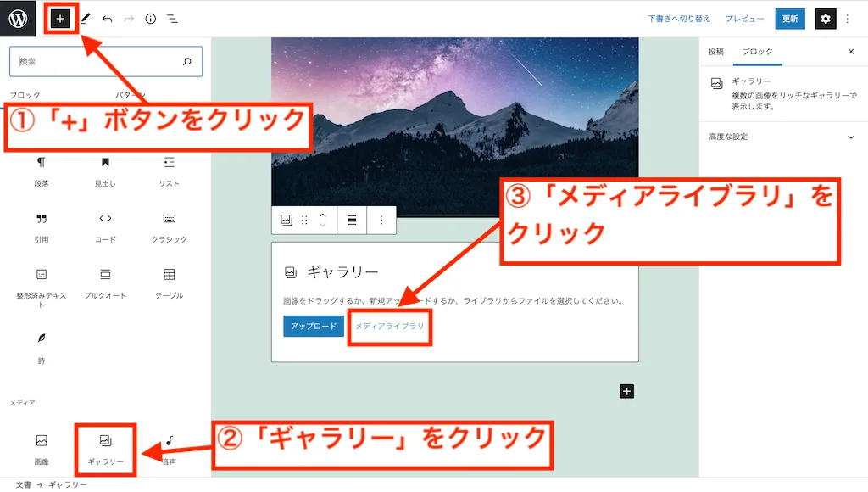Click 下書きへ切り替え link
This screenshot has height=492, width=868.
679,19
